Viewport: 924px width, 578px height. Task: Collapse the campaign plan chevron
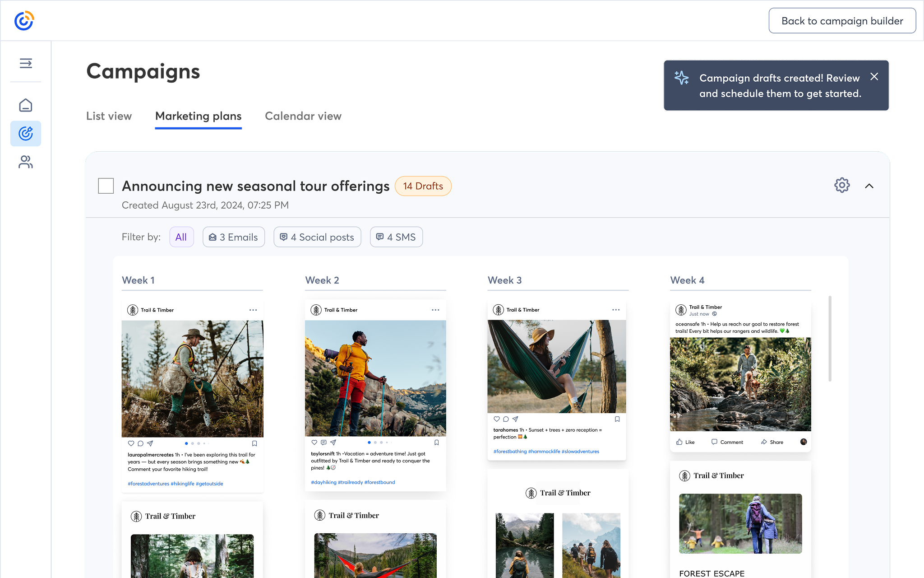click(x=869, y=186)
